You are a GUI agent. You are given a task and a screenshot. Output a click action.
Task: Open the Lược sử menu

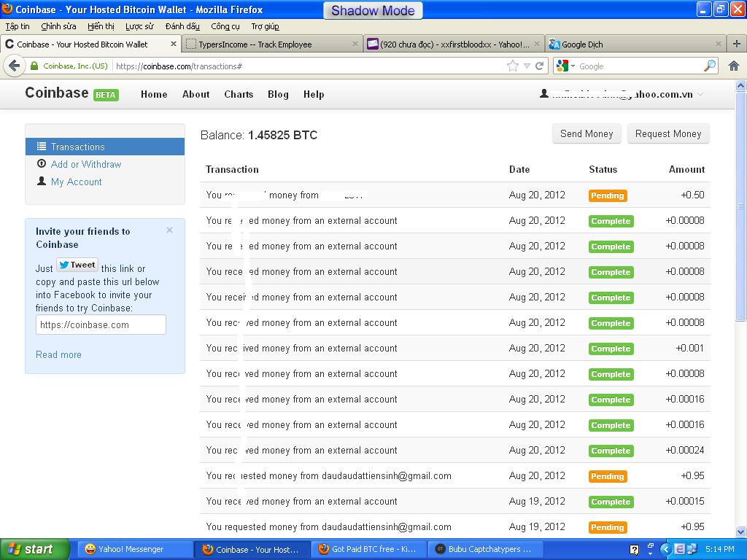[x=139, y=26]
